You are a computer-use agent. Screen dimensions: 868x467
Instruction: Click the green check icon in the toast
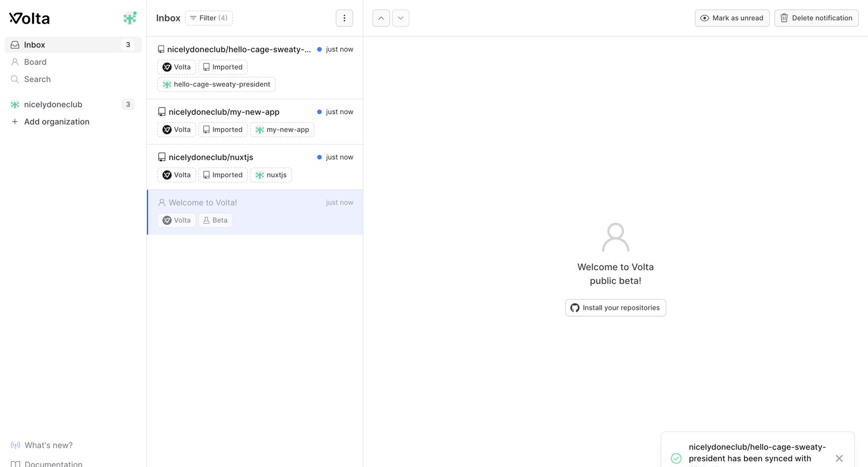pos(676,458)
